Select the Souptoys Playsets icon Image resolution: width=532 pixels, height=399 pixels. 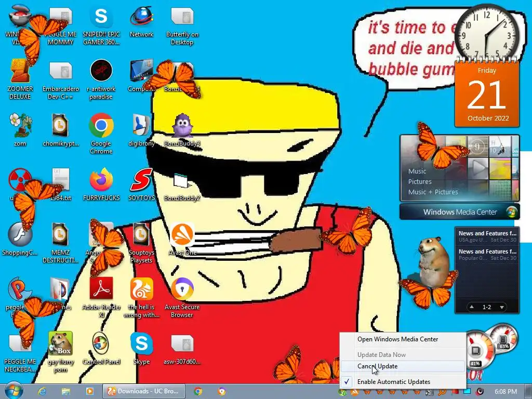click(141, 243)
